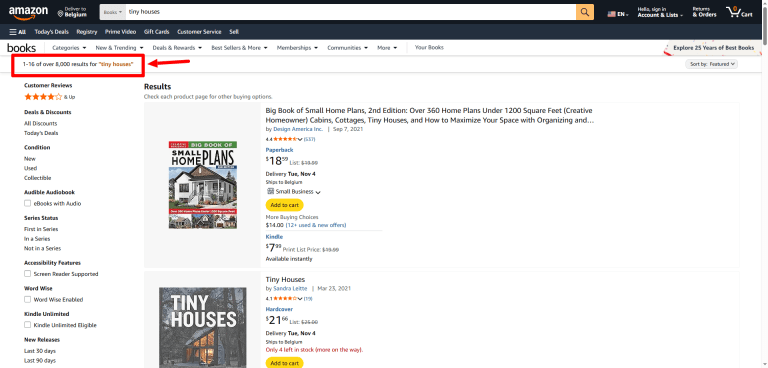
Task: Filter condition Used
Action: click(30, 168)
